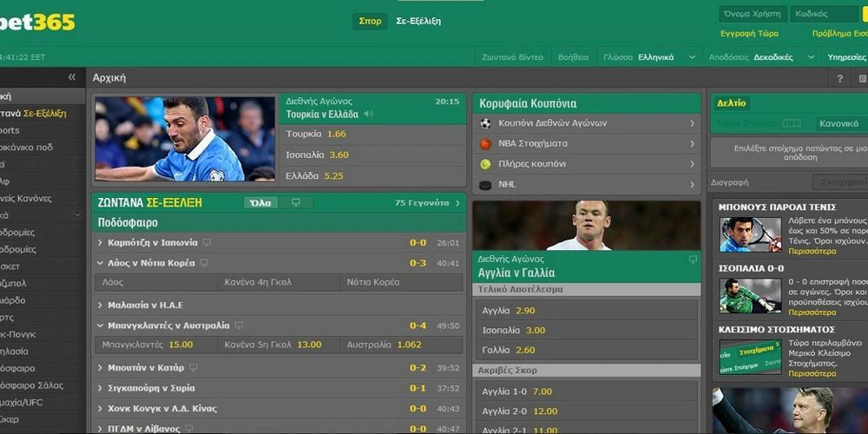Select the live streaming monitor filter icon
868x434 pixels.
pos(296,202)
